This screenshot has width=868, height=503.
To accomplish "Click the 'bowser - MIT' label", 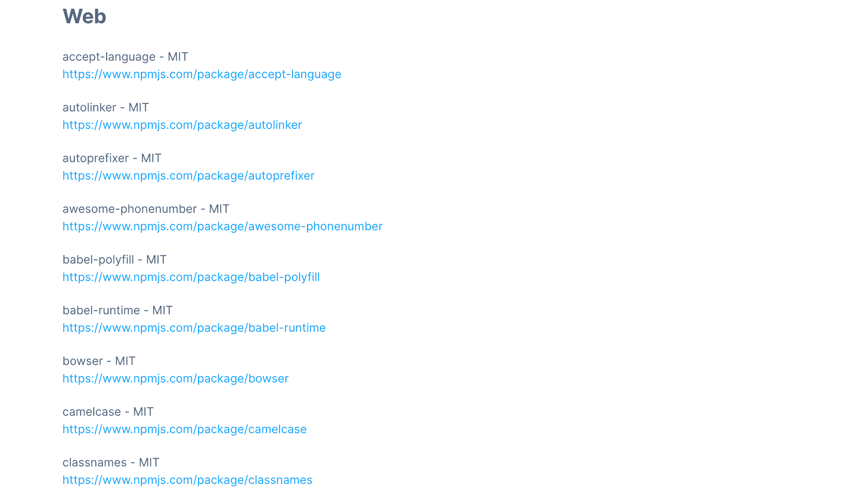I will point(99,361).
